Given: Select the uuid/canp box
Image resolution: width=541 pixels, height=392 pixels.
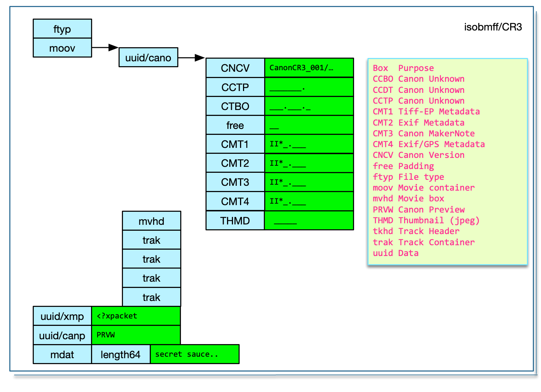Looking at the screenshot, I should click(x=62, y=336).
